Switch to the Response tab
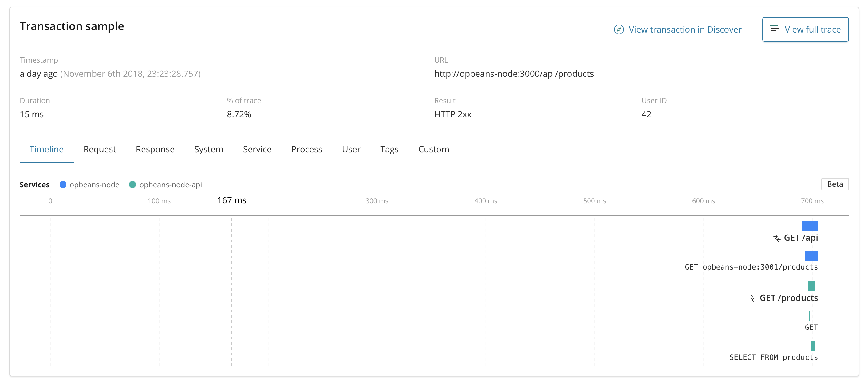 [x=155, y=149]
